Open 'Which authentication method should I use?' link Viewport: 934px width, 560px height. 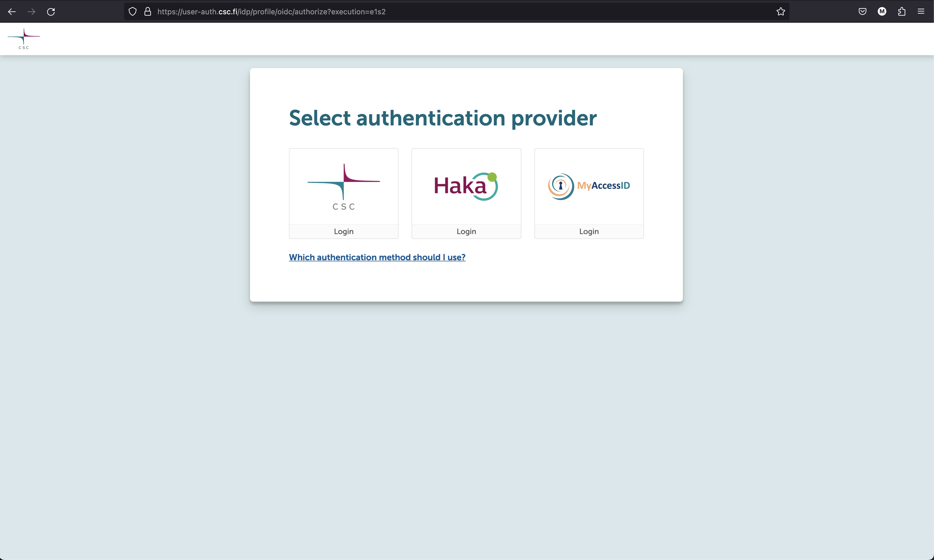[377, 257]
